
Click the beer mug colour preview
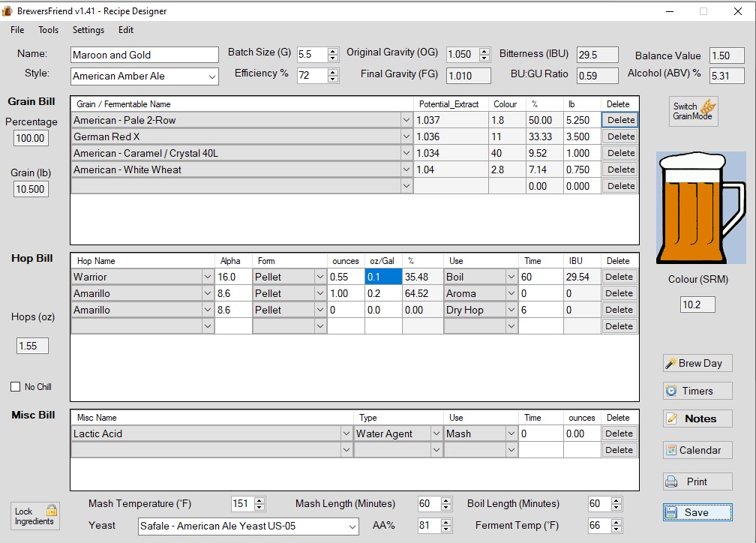(700, 207)
